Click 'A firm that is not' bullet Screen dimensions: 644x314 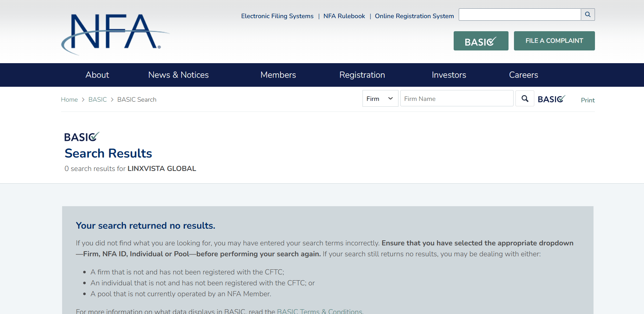click(x=187, y=272)
